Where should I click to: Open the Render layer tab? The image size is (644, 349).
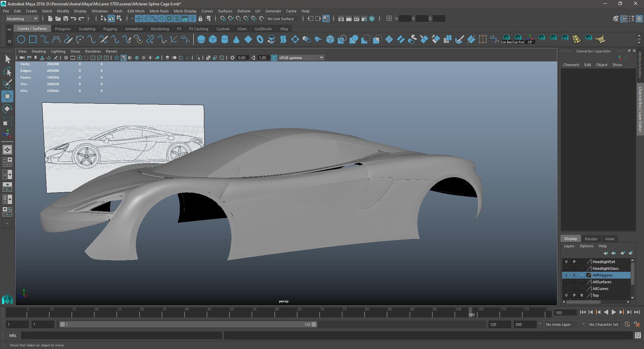point(591,239)
